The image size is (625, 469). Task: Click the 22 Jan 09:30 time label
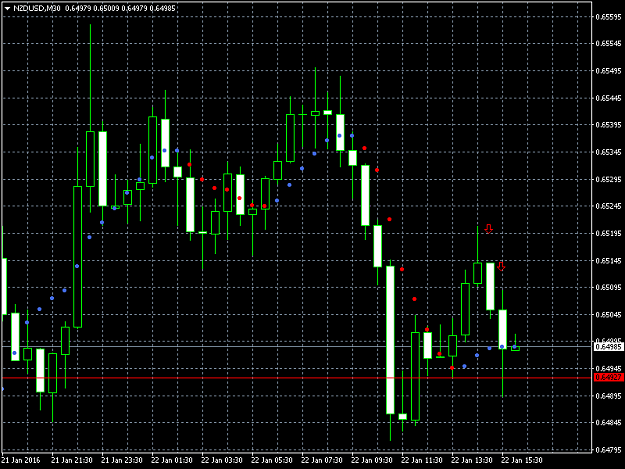[x=372, y=460]
